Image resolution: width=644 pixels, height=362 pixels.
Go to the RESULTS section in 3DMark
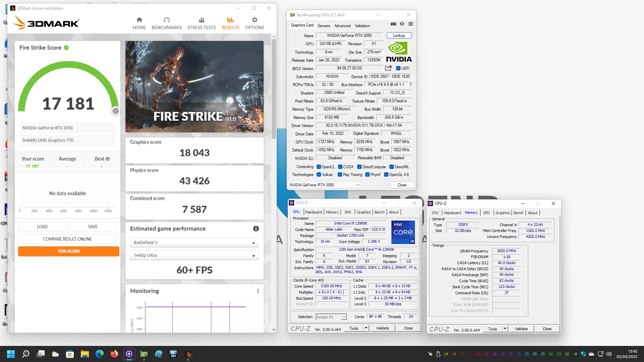coord(230,23)
